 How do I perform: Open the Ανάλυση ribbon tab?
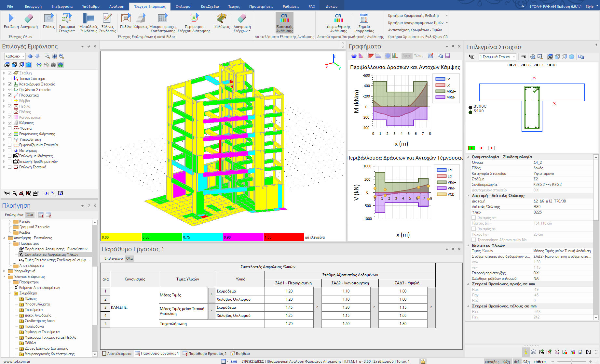pyautogui.click(x=117, y=6)
